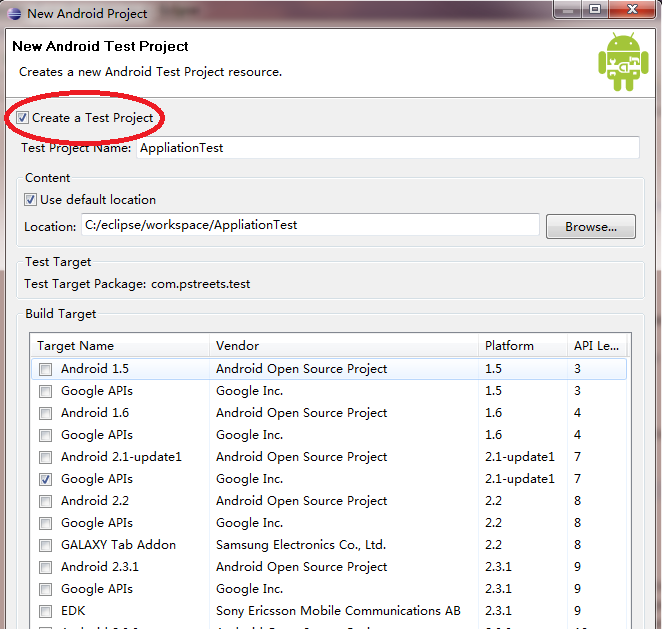
Task: Maximize the New Android Project window
Action: coord(595,9)
